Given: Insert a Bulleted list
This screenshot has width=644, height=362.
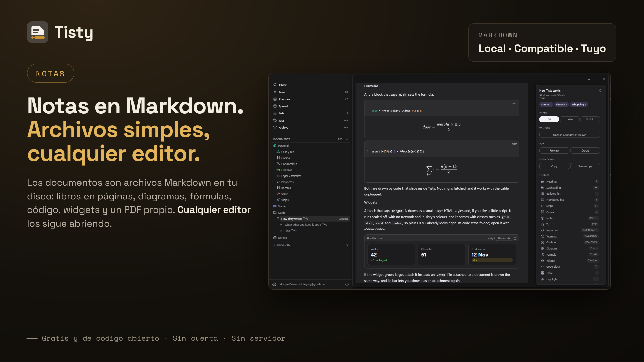Looking at the screenshot, I should (x=570, y=194).
